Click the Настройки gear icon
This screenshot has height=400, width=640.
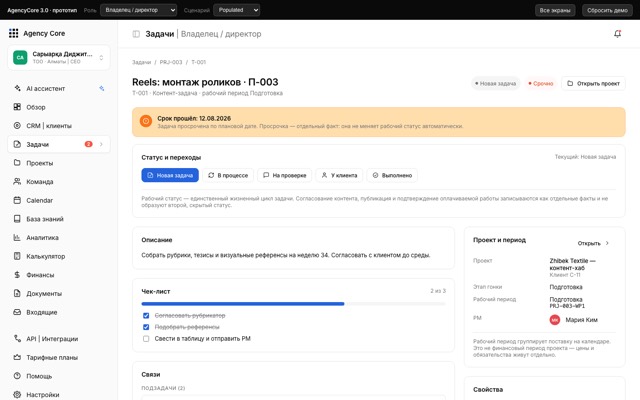(x=17, y=395)
